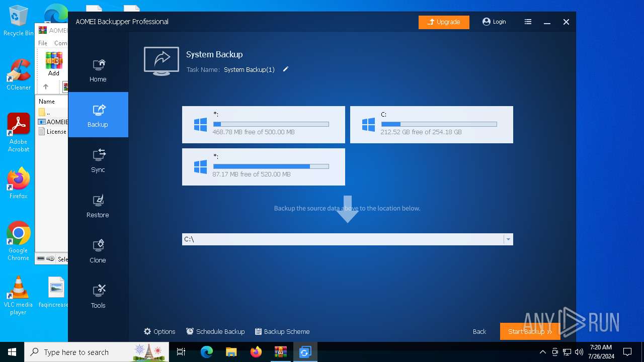Select the C: partition card
The image size is (644, 362).
tap(432, 125)
